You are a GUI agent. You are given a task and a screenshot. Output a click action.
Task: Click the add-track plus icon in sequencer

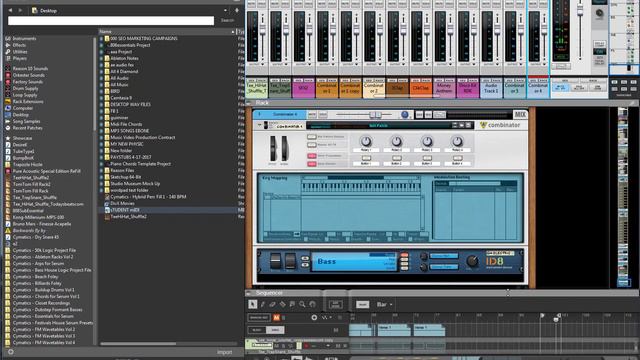tap(314, 317)
